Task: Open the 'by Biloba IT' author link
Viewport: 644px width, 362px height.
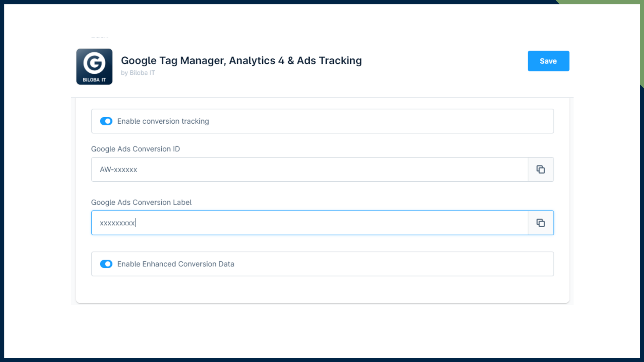Action: click(138, 73)
